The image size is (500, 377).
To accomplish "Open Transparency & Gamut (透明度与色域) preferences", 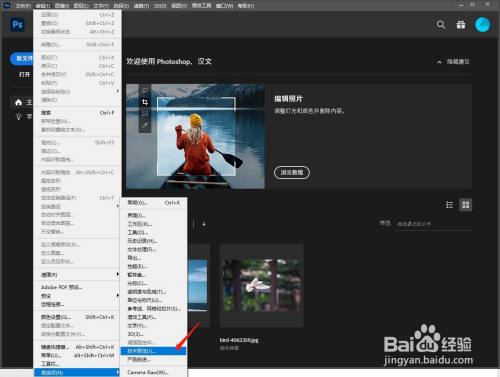I will click(x=153, y=292).
